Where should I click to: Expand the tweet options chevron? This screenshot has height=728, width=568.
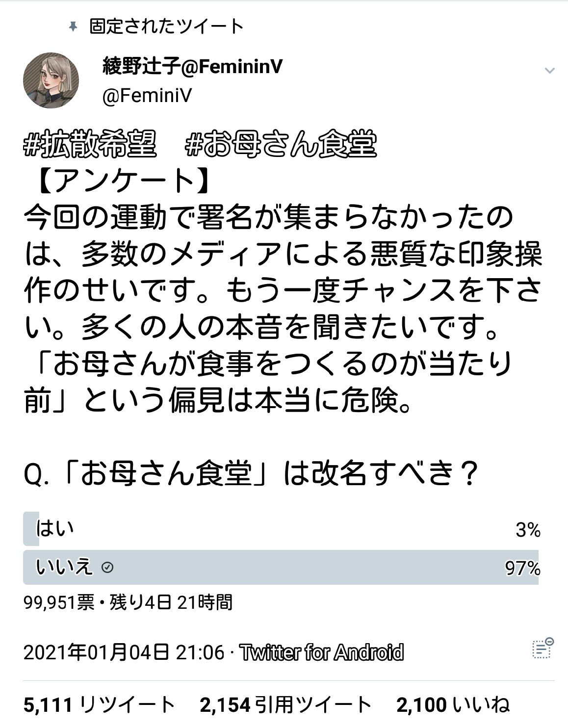549,71
